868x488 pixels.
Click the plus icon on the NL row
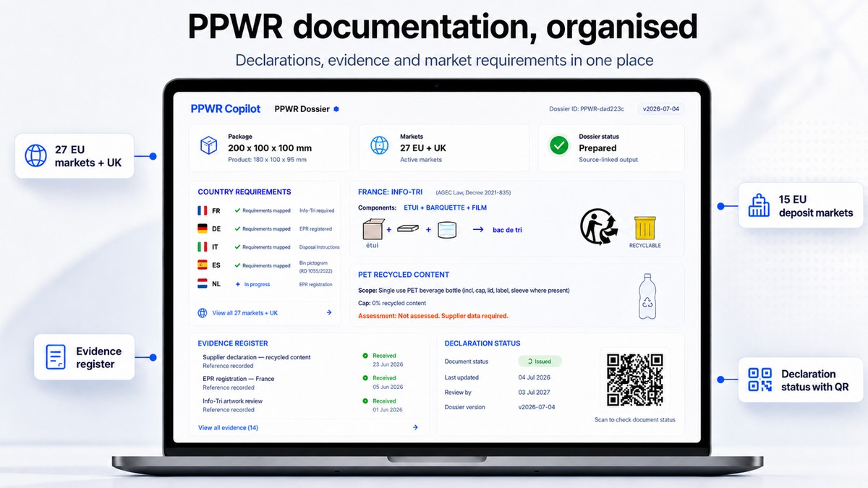point(237,284)
